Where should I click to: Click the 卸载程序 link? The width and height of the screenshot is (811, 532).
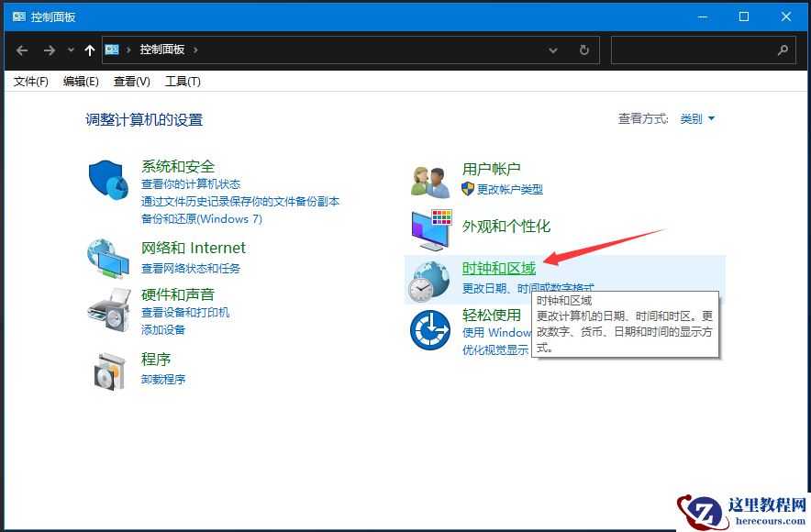161,379
